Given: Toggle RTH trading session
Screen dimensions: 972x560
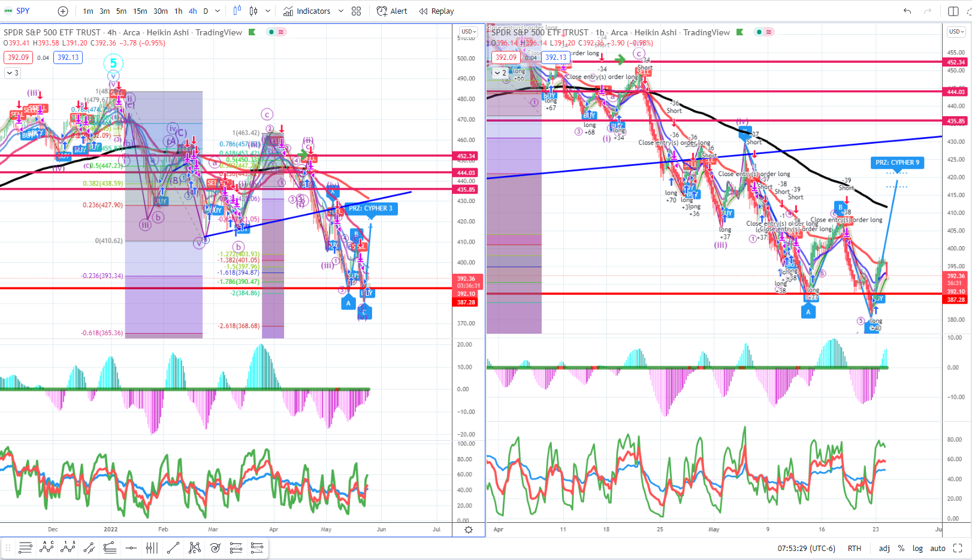Looking at the screenshot, I should coord(854,548).
